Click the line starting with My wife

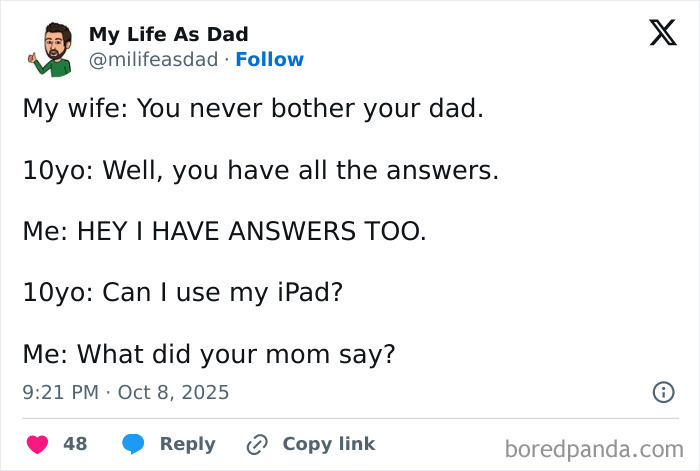(x=252, y=108)
